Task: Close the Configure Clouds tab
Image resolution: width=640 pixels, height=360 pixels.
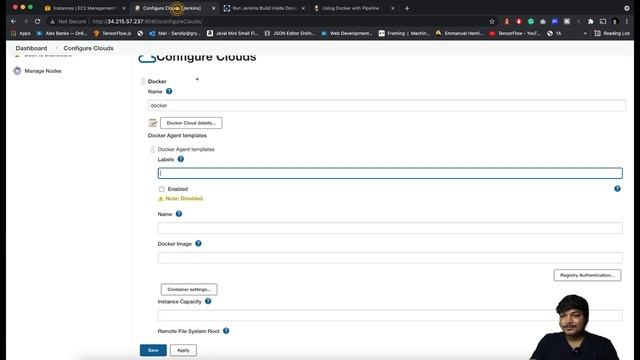Action: (x=213, y=8)
